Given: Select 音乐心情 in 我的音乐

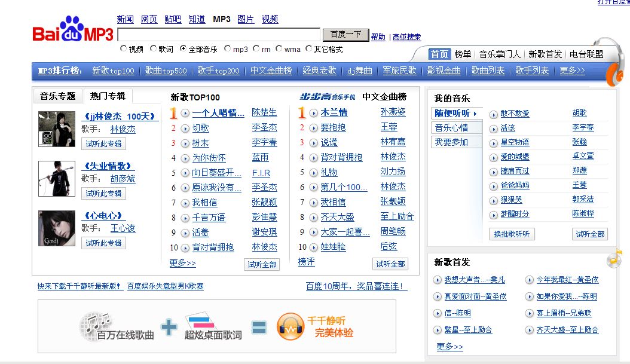Looking at the screenshot, I should [456, 128].
